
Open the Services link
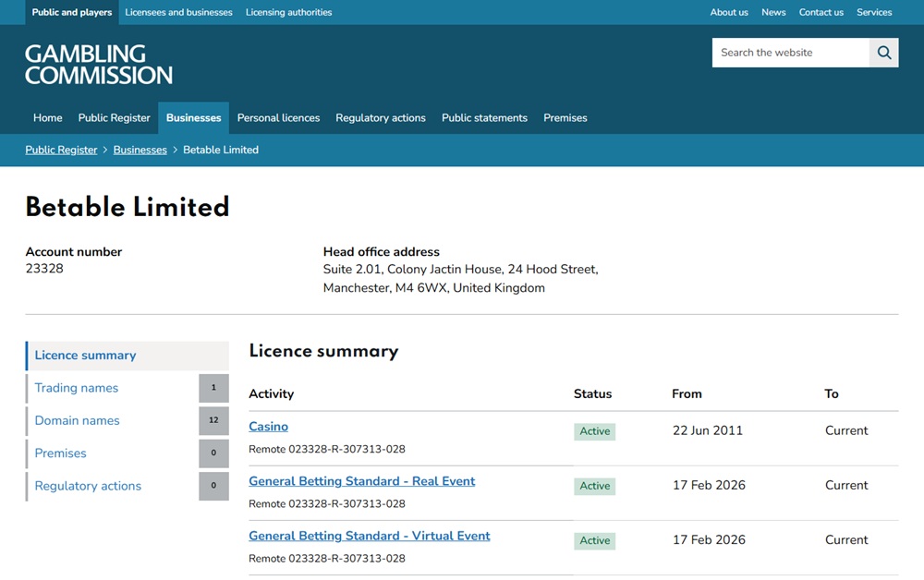click(x=874, y=12)
